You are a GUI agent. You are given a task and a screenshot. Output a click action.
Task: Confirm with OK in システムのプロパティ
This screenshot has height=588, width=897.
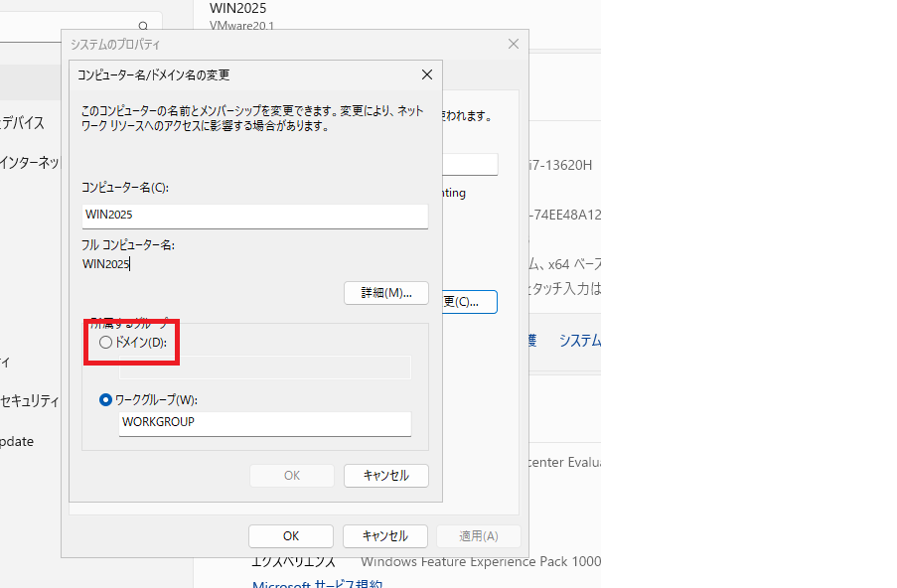(x=289, y=536)
